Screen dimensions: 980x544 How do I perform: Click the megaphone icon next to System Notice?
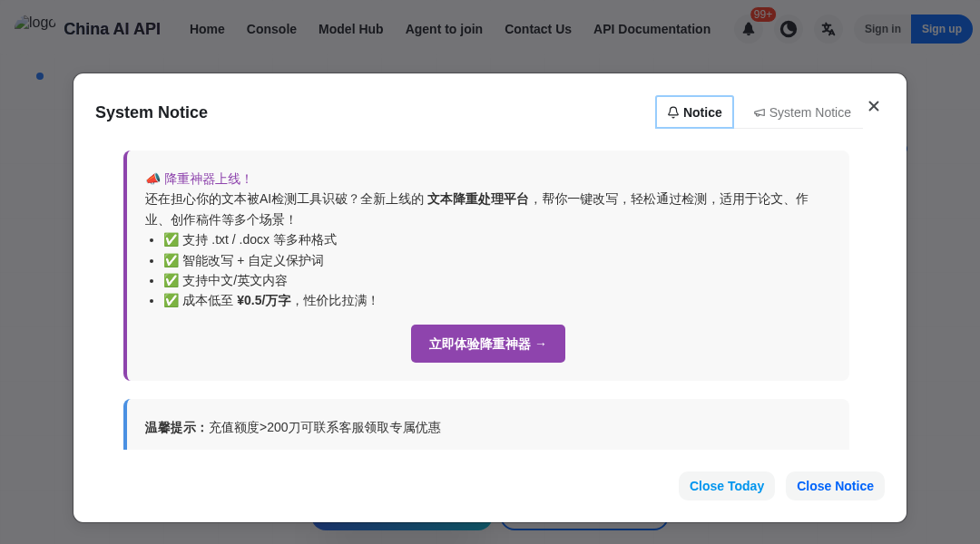point(759,112)
